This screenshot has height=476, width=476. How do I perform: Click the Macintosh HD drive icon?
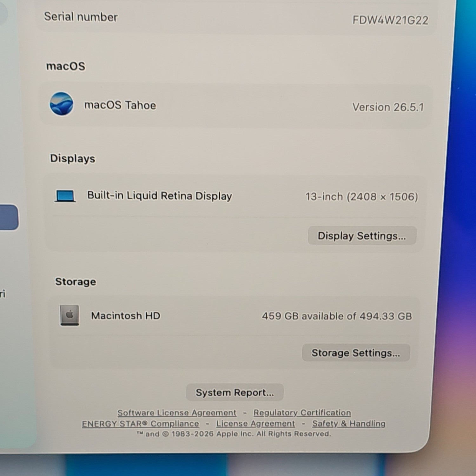(69, 315)
